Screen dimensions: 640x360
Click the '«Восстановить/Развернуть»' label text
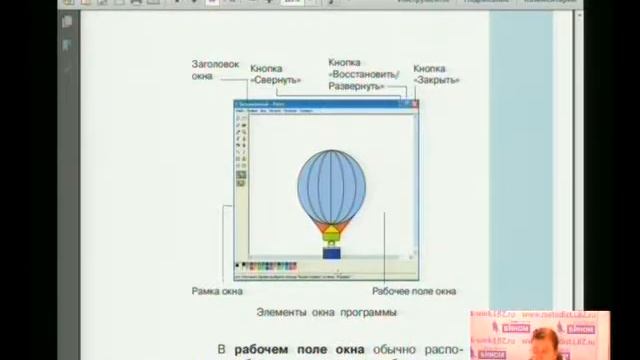pyautogui.click(x=364, y=80)
